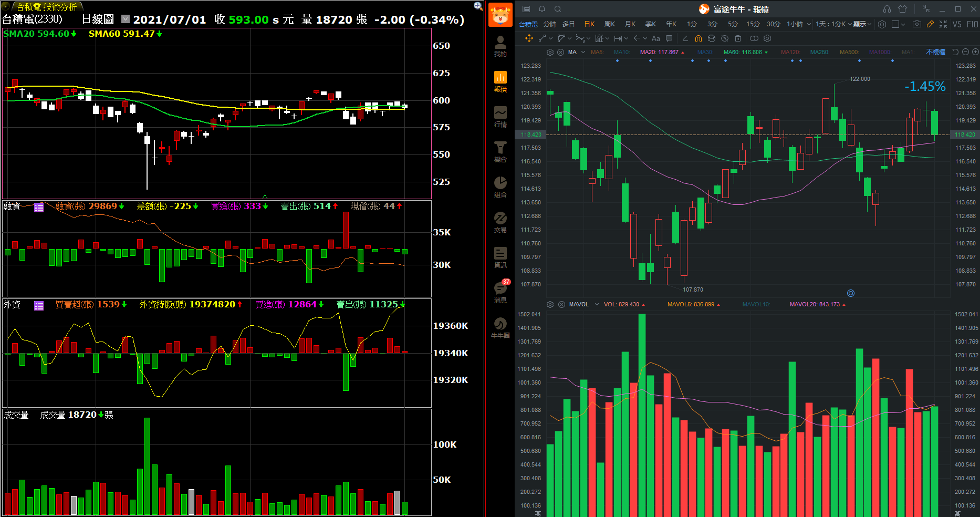The image size is (980, 517).
Task: Select the 15分 period tab
Action: [x=753, y=24]
